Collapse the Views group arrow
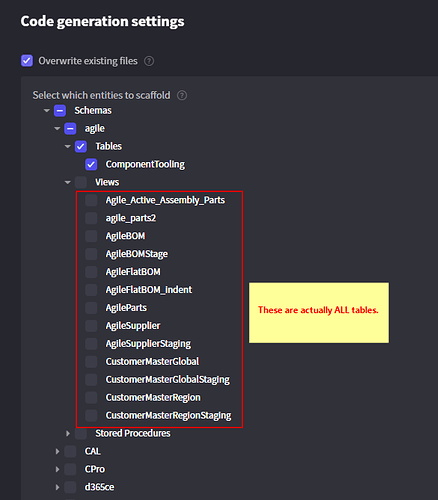The width and height of the screenshot is (438, 500). point(68,182)
